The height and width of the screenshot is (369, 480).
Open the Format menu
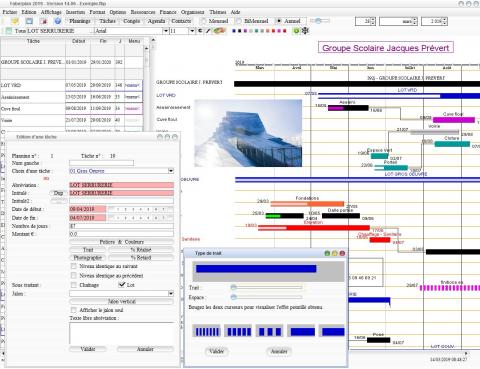coord(97,12)
